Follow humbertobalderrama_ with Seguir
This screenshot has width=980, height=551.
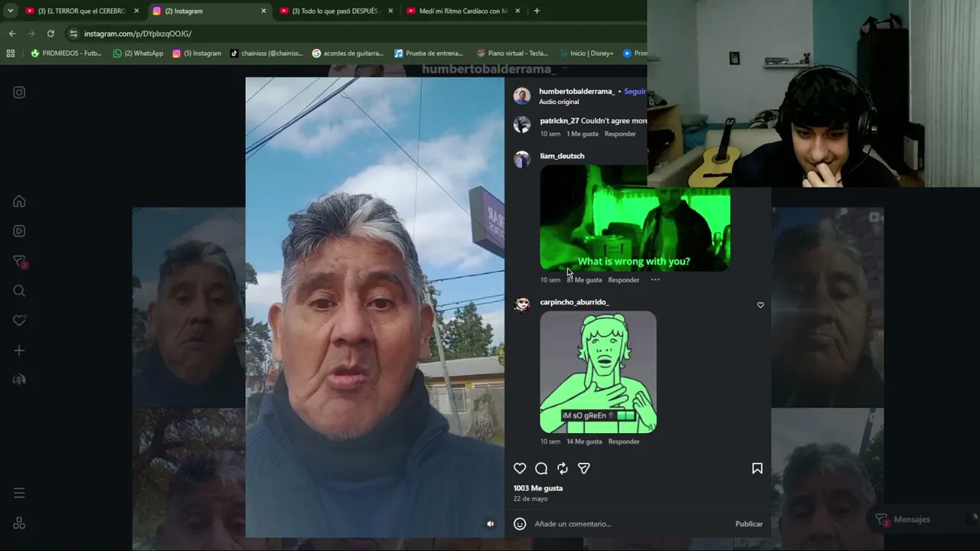pyautogui.click(x=635, y=91)
